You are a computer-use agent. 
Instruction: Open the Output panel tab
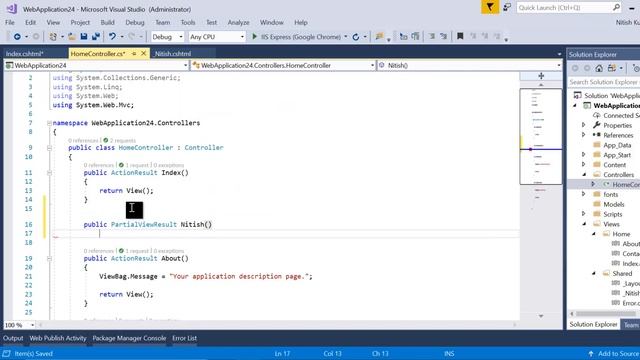[x=13, y=338]
